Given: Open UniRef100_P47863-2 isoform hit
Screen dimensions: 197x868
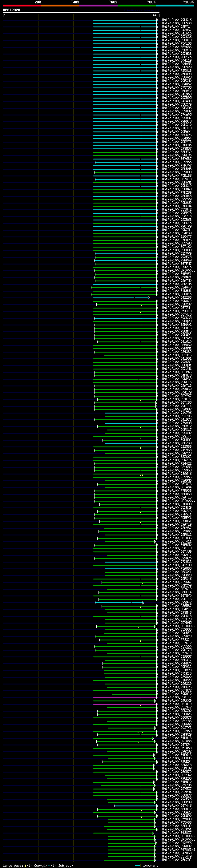Looking at the screenshot, I should (x=179, y=850).
